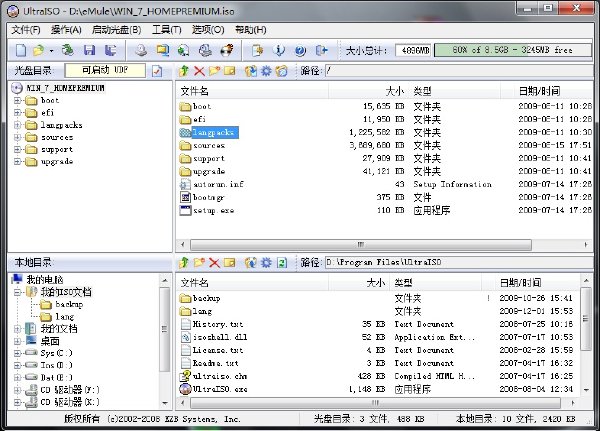This screenshot has width=600, height=431.
Task: Open the 工具(T) menu
Action: 166,30
